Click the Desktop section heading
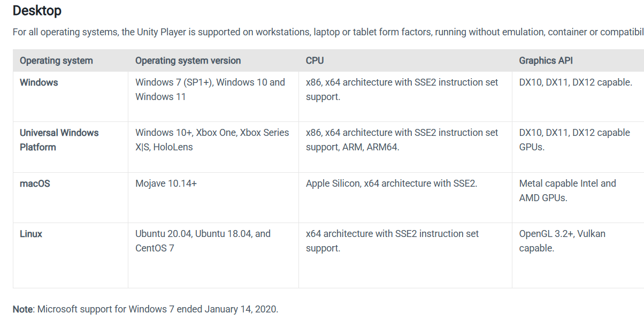Screen dimensions: 644x321 [x=37, y=10]
